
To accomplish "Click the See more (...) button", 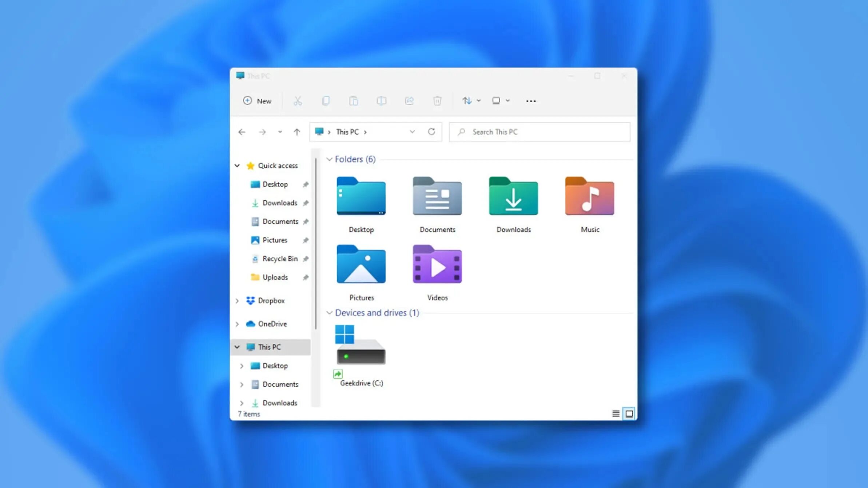I will [x=530, y=101].
